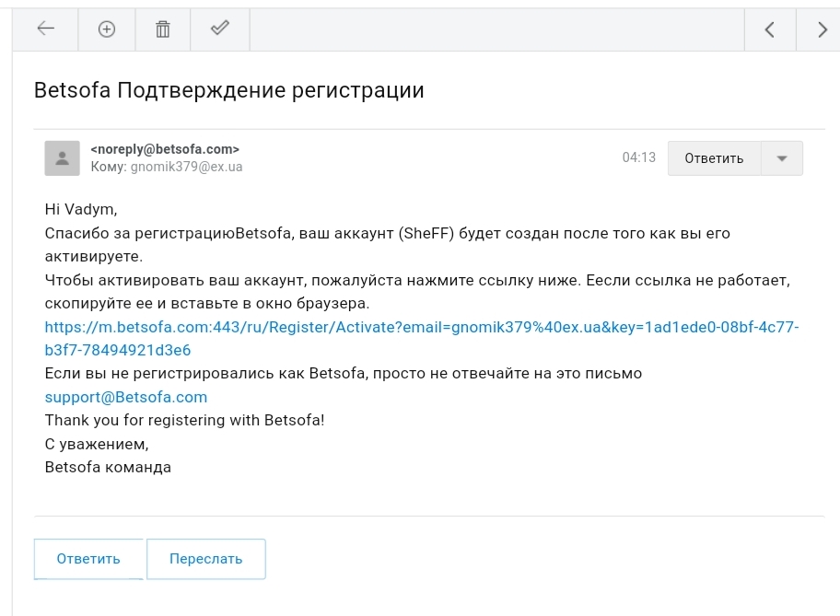This screenshot has height=616, width=840.
Task: Mark the email with the checkmark icon
Action: pos(219,29)
